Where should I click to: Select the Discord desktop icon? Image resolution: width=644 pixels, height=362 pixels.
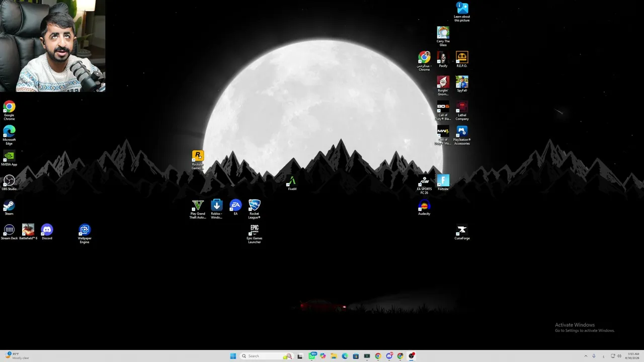47,232
